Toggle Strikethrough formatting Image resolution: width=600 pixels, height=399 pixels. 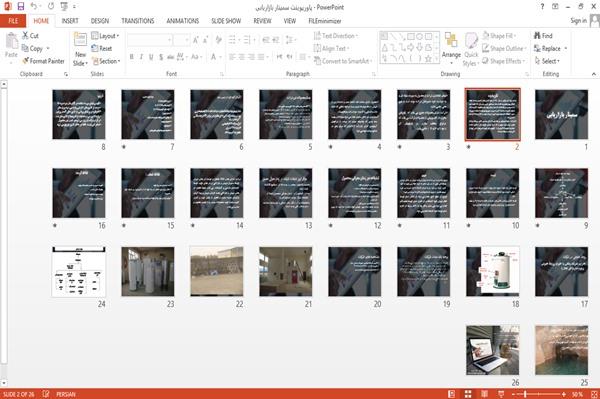coord(171,57)
